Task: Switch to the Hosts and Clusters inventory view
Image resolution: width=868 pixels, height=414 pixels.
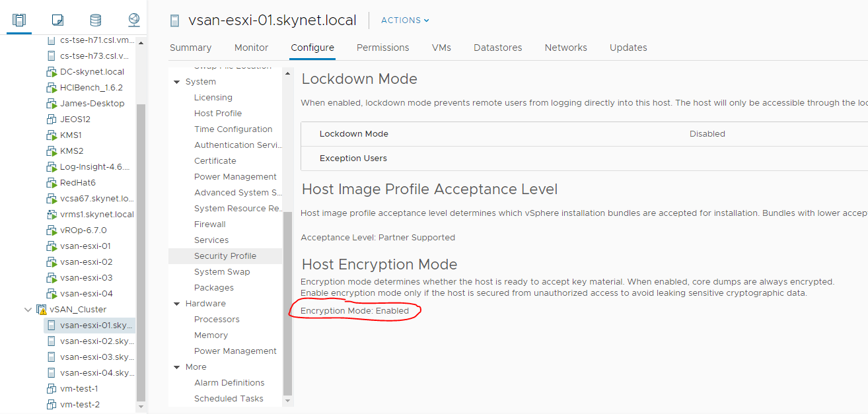Action: pyautogui.click(x=18, y=20)
